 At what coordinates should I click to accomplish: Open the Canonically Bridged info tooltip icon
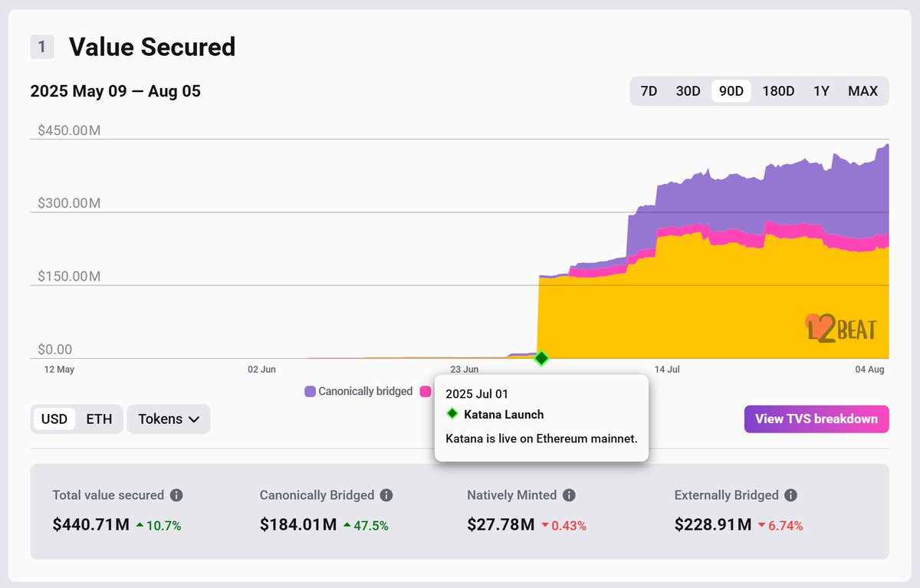[x=387, y=495]
